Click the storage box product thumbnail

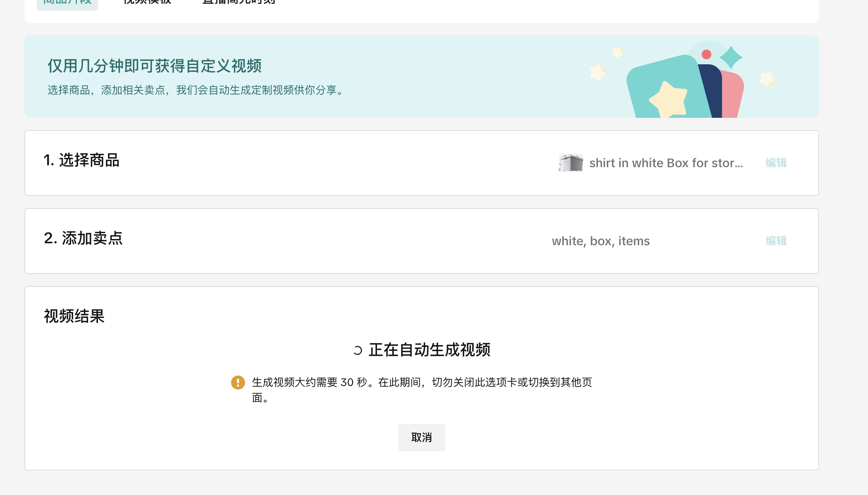(571, 163)
